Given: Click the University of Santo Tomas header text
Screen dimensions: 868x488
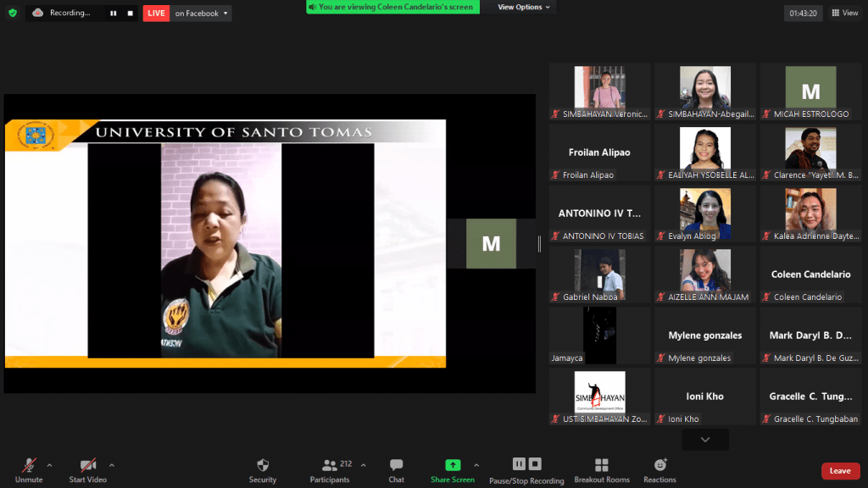Looking at the screenshot, I should [234, 132].
